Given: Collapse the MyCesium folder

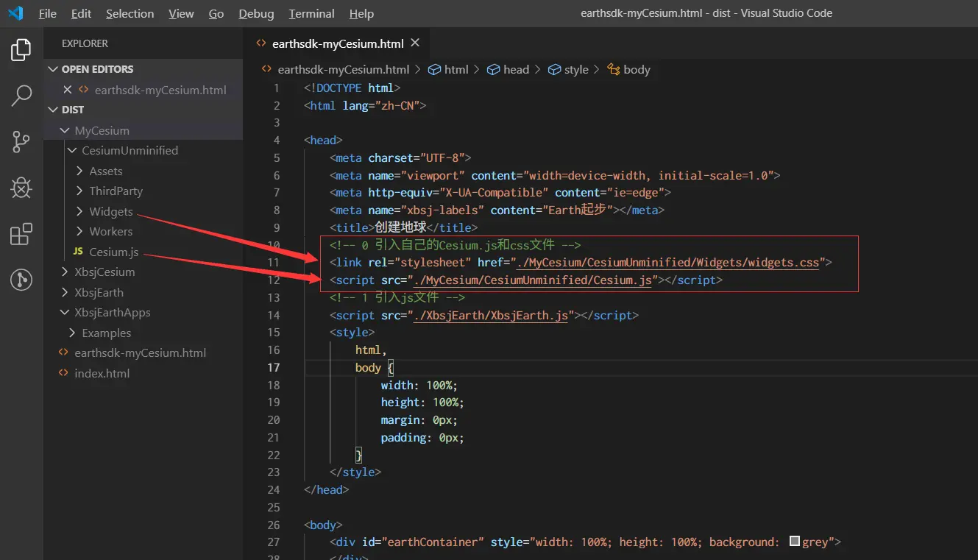Looking at the screenshot, I should pyautogui.click(x=143, y=130).
